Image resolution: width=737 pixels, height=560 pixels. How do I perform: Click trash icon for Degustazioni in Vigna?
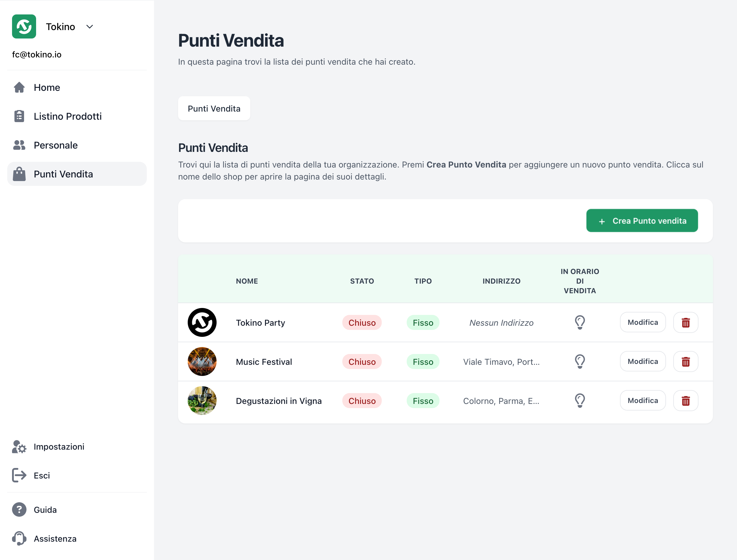pyautogui.click(x=685, y=401)
